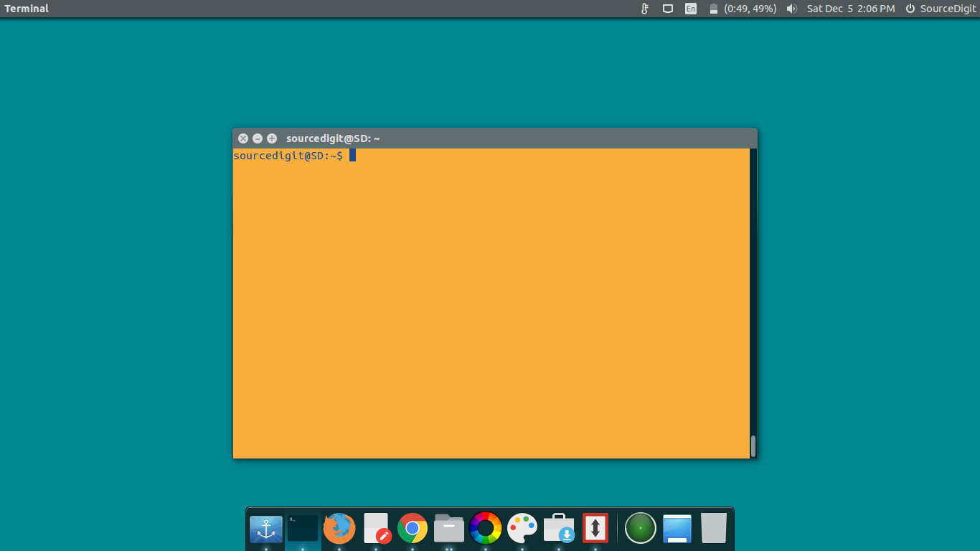Screen dimensions: 980x551
Task: Launch Firefox from the dock
Action: [339, 529]
